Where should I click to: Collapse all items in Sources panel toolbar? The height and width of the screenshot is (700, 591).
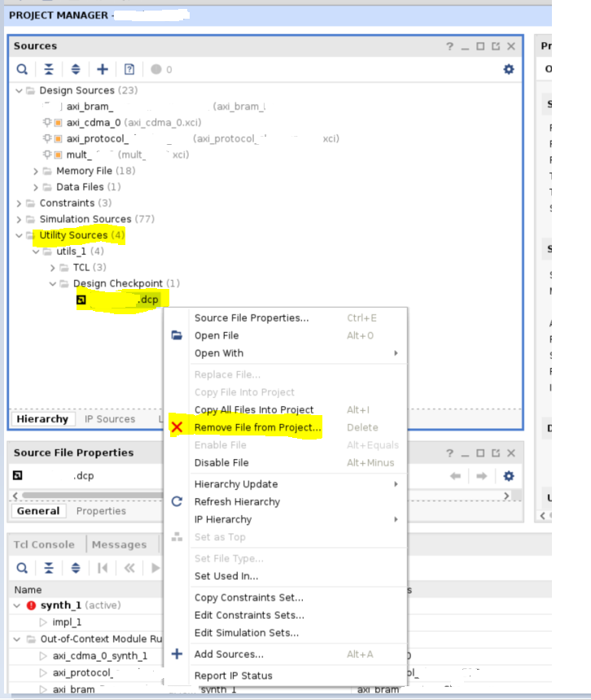coord(49,69)
